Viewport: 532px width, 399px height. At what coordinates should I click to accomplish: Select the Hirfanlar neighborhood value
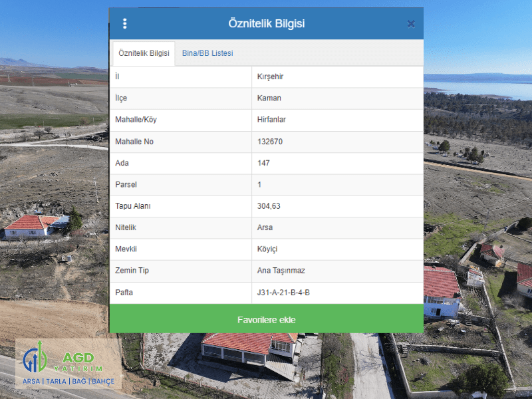pos(271,120)
